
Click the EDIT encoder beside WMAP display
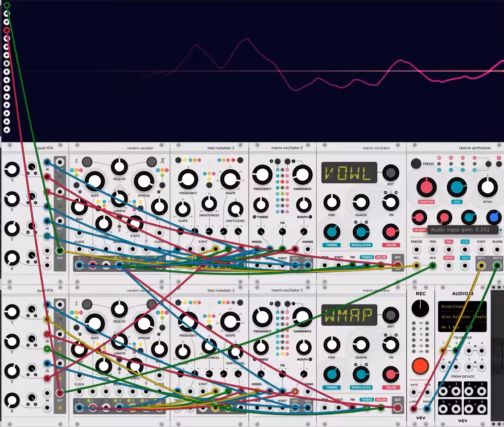[x=391, y=315]
